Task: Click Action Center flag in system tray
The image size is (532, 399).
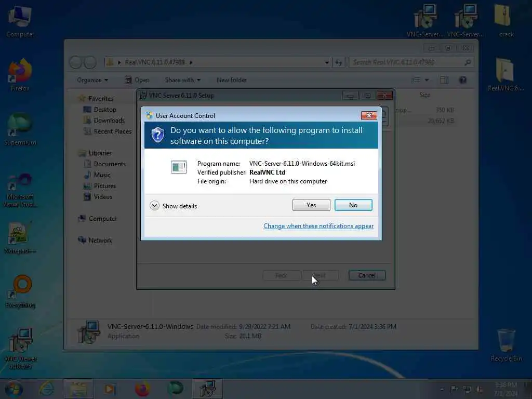Action: [x=454, y=389]
